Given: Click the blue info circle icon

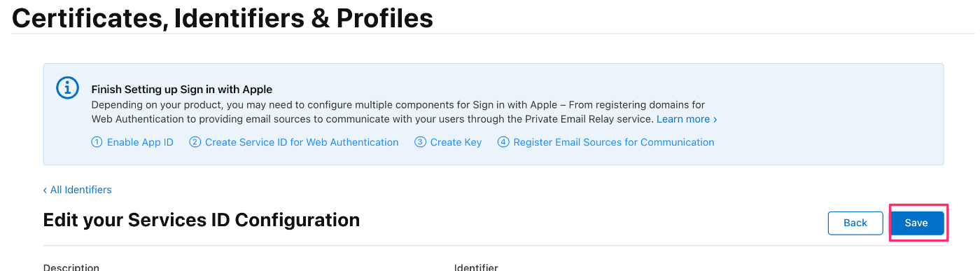Looking at the screenshot, I should [x=67, y=88].
